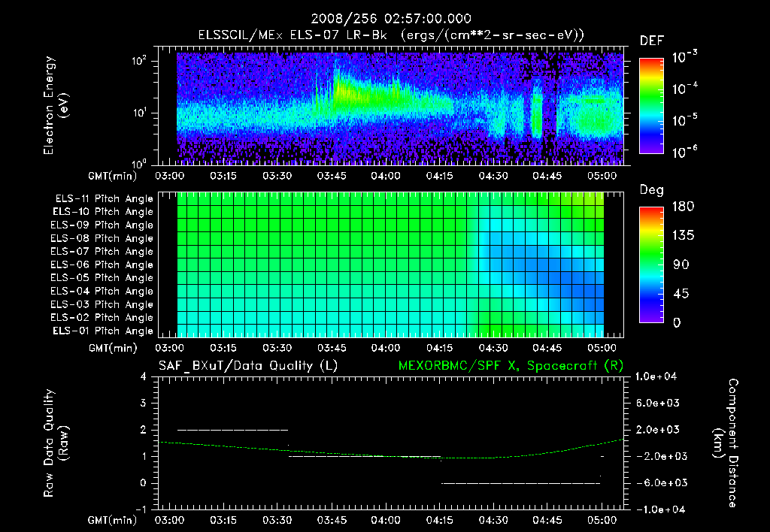Viewport: 770px width, 532px height.
Task: Click GMT(min) label under the pitch angle panel
Action: click(113, 348)
